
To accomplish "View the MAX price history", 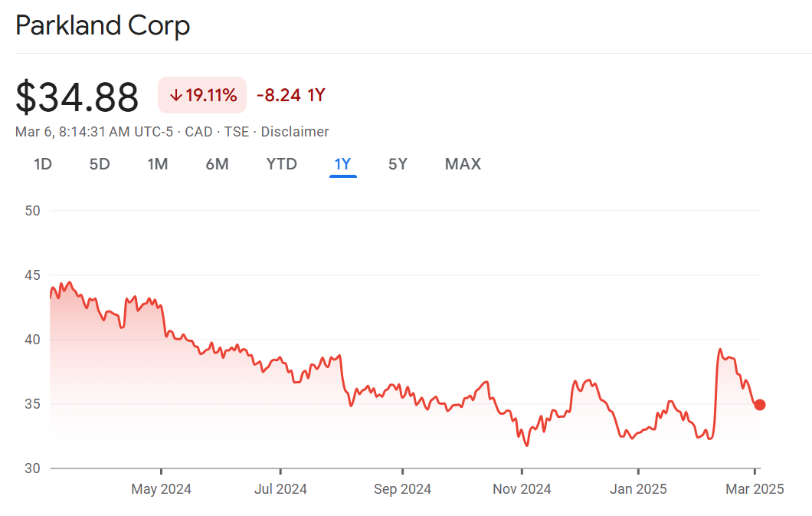I will 463,163.
